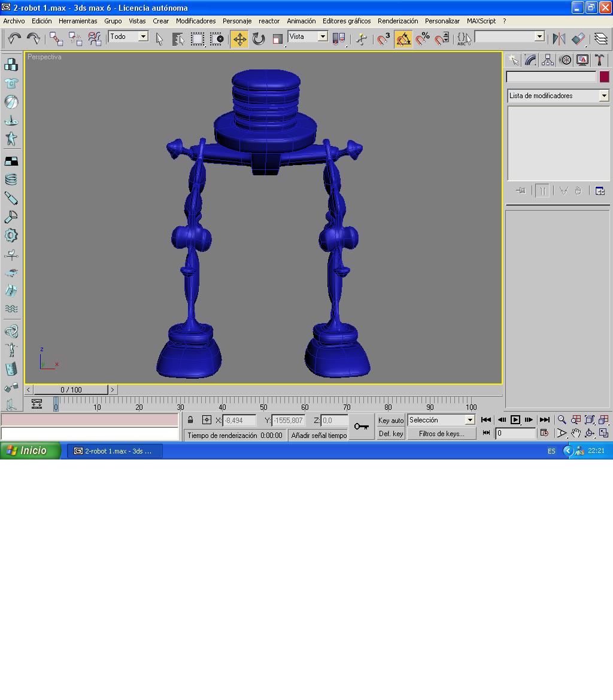Switch to the Utilities hammer tab

600,60
